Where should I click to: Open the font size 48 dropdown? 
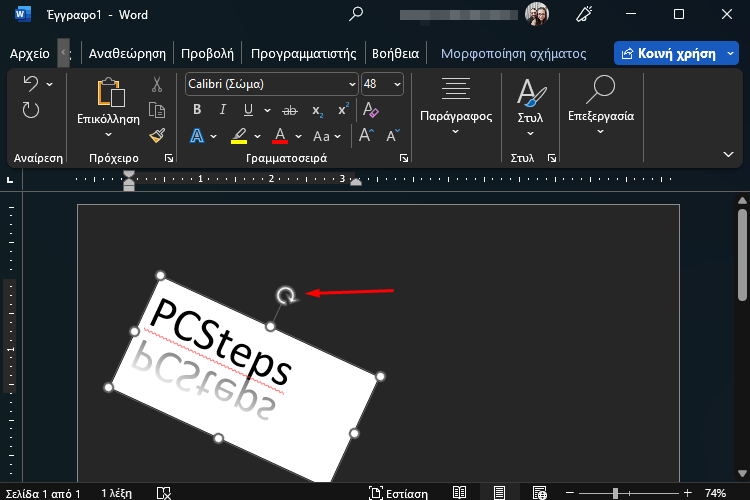(397, 84)
